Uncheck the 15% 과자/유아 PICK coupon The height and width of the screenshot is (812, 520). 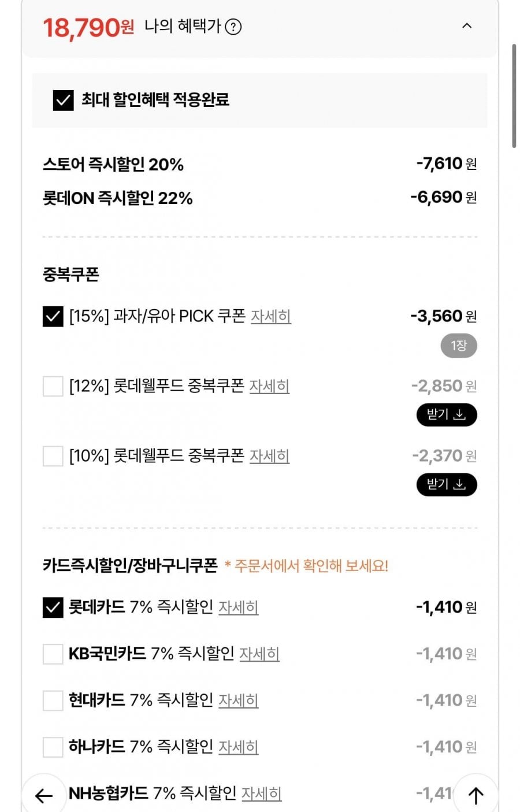tap(53, 317)
